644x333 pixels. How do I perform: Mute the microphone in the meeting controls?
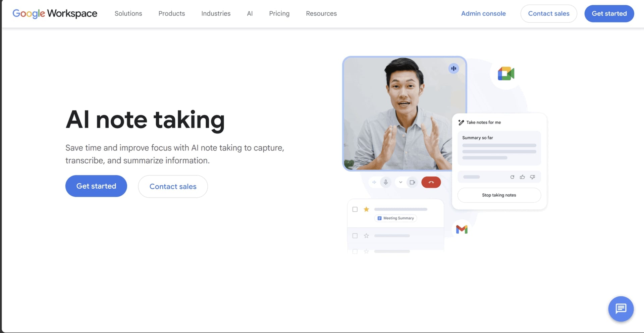tap(386, 182)
